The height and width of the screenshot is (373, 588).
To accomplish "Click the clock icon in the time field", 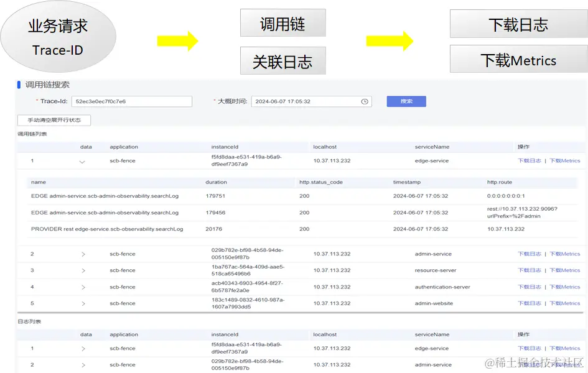I will pyautogui.click(x=365, y=101).
